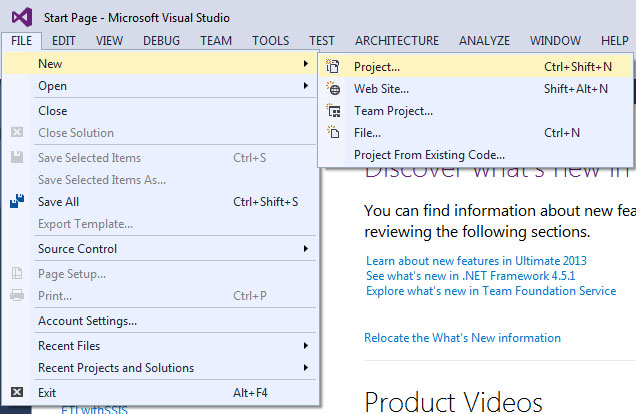Open the TOOLS menu

271,41
